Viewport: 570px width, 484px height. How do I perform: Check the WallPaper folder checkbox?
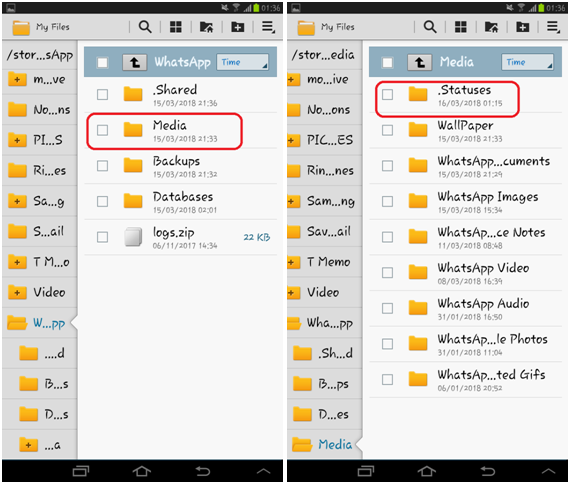pos(388,130)
